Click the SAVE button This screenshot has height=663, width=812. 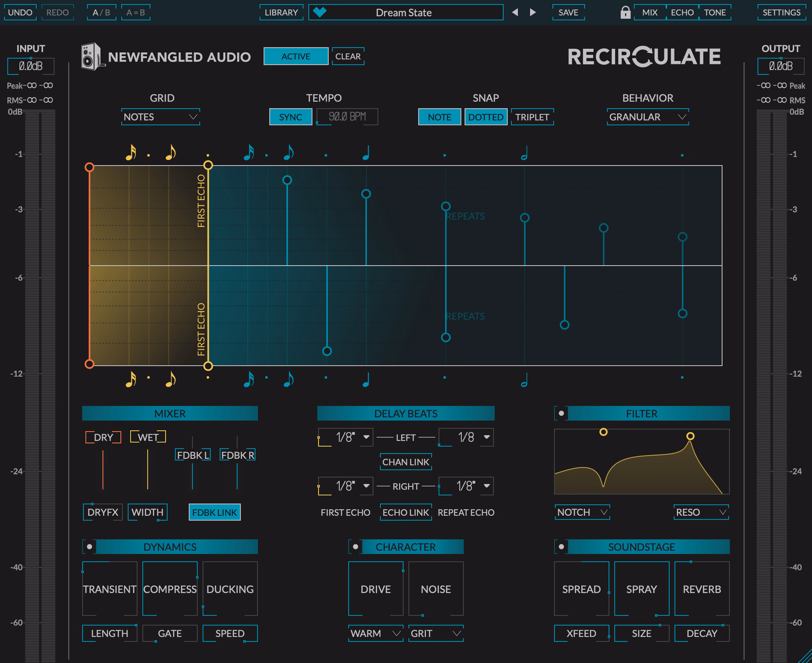(x=568, y=12)
